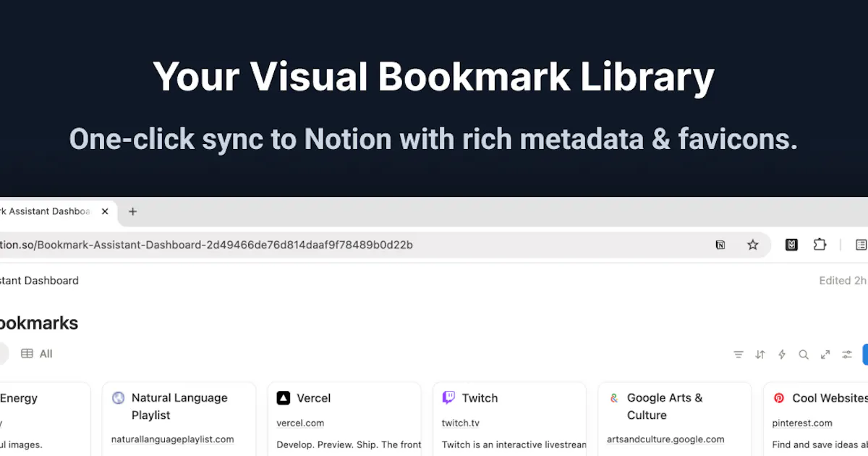The width and height of the screenshot is (868, 456).
Task: Open the Natural Language Playlist card
Action: tap(179, 419)
